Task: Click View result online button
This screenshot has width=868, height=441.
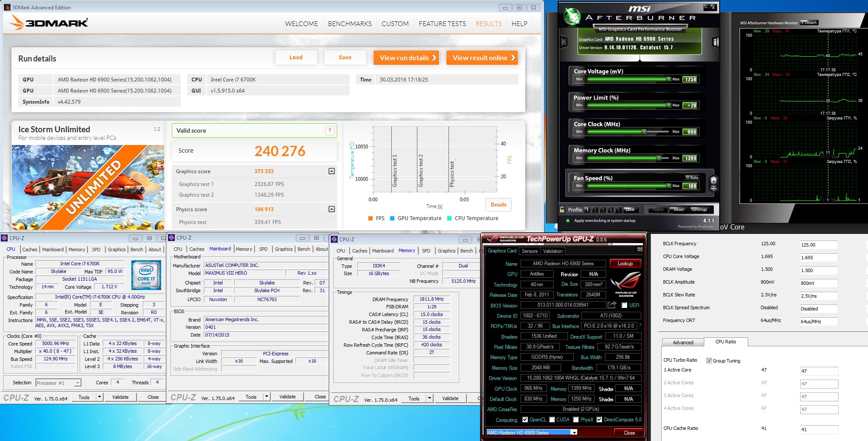Action: point(483,58)
